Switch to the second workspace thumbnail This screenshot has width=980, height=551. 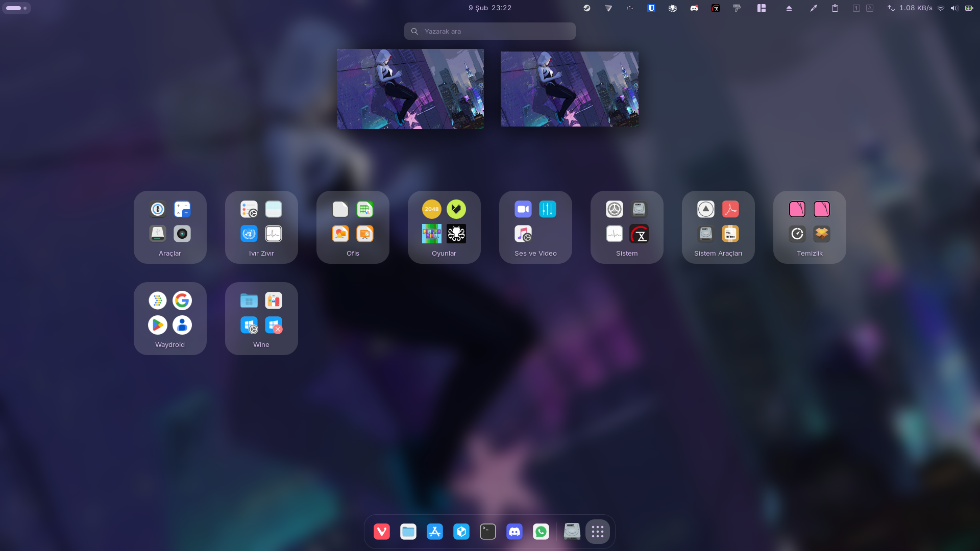tap(570, 89)
